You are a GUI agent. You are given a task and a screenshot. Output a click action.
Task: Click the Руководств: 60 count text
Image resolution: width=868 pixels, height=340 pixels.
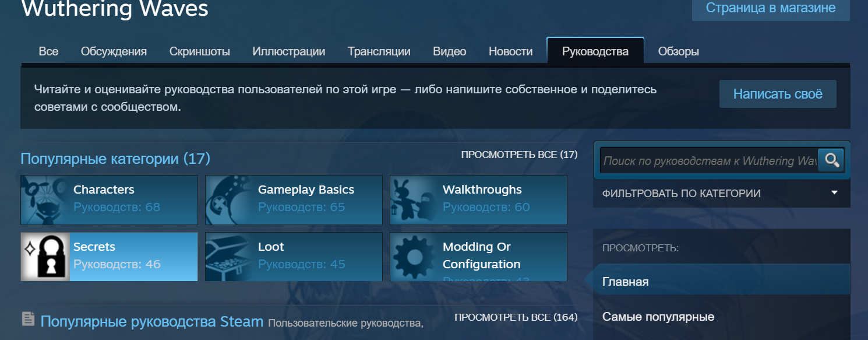coord(486,207)
